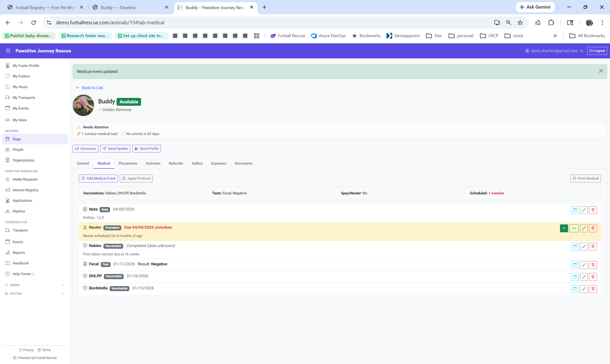Image resolution: width=610 pixels, height=364 pixels.
Task: Schedule follow-up for Rabies vaccination
Action: [574, 247]
